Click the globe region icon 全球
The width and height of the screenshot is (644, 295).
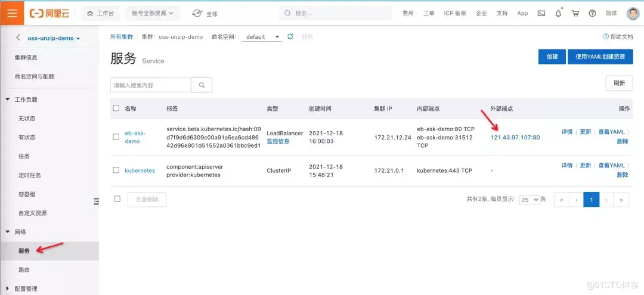205,13
